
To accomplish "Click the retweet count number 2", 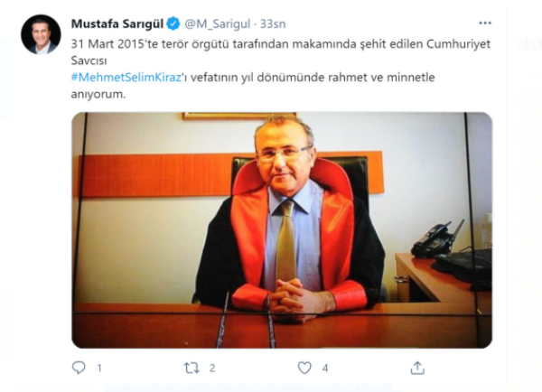I will pyautogui.click(x=212, y=369).
